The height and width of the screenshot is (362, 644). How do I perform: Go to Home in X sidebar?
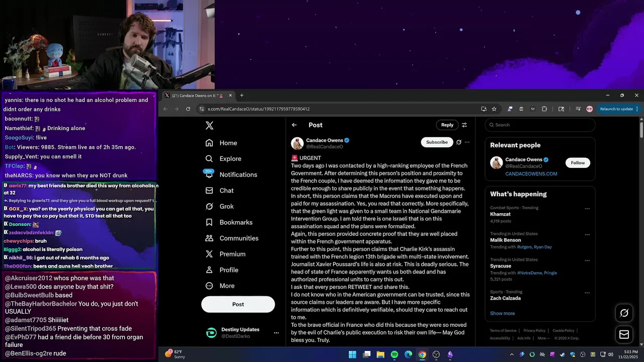pyautogui.click(x=221, y=143)
